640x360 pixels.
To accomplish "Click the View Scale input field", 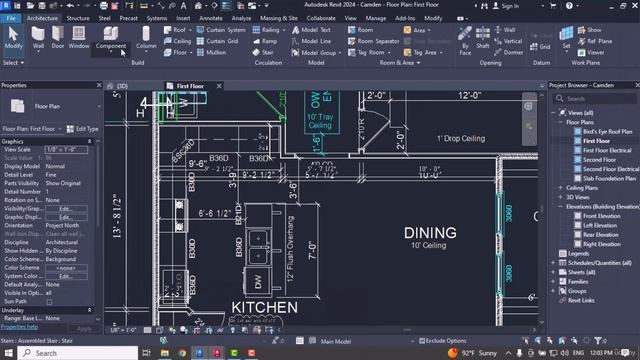I will click(x=66, y=150).
